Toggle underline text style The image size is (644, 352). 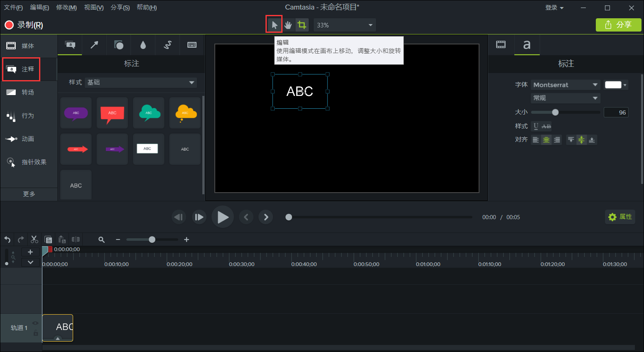point(536,126)
